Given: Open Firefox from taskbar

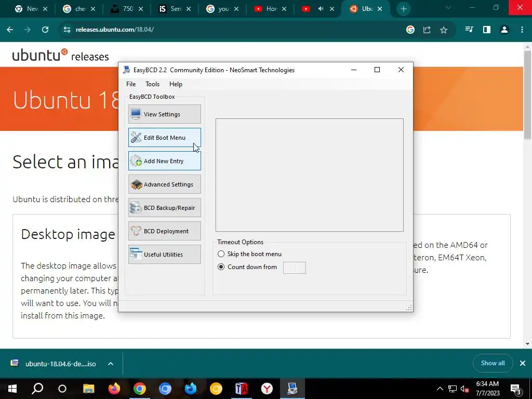Looking at the screenshot, I should pos(114,389).
